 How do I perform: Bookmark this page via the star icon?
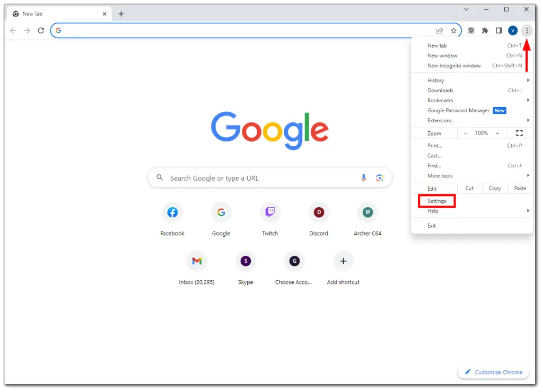(x=454, y=30)
